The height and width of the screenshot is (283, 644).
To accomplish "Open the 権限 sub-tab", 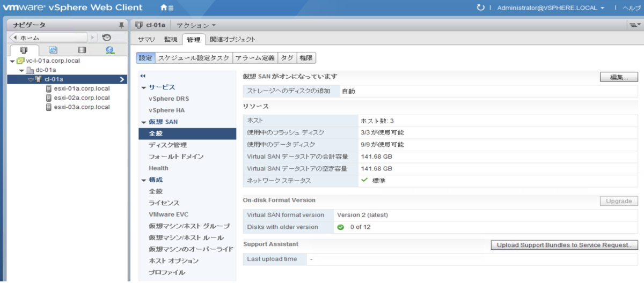I will tap(306, 58).
